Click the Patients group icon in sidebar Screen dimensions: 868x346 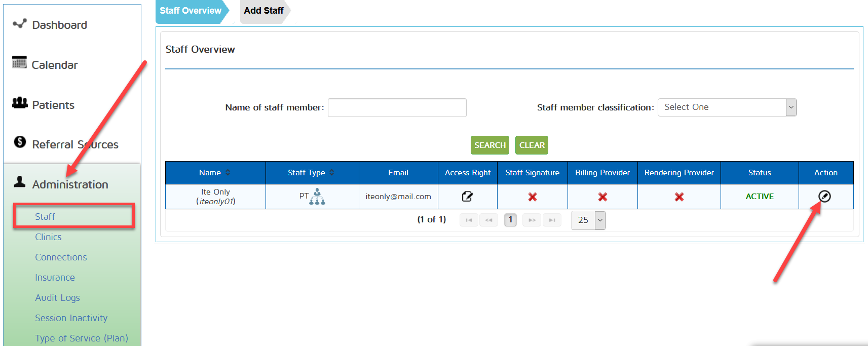coord(20,103)
